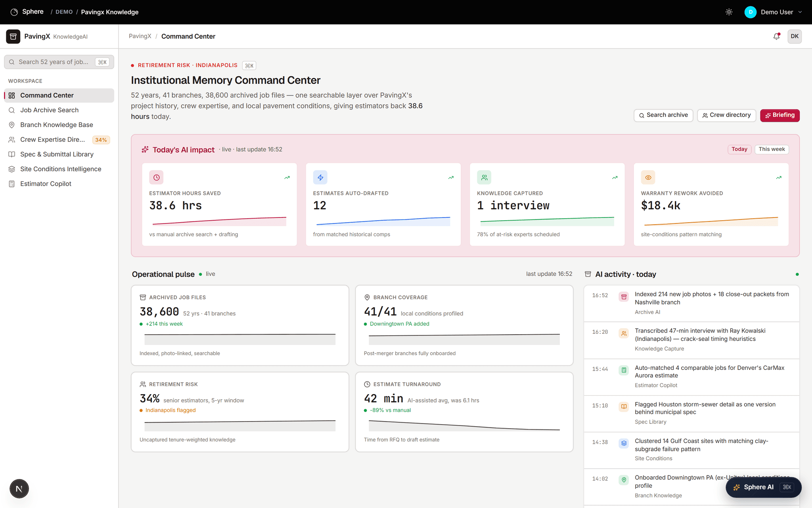Click the 34% badge in sidebar
Screen dimensions: 812x508
(101, 140)
